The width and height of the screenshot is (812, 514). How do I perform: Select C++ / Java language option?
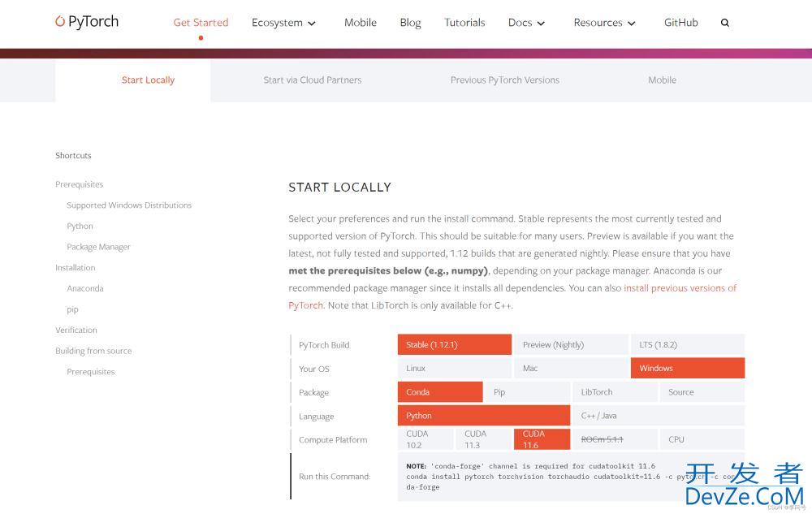pos(659,416)
